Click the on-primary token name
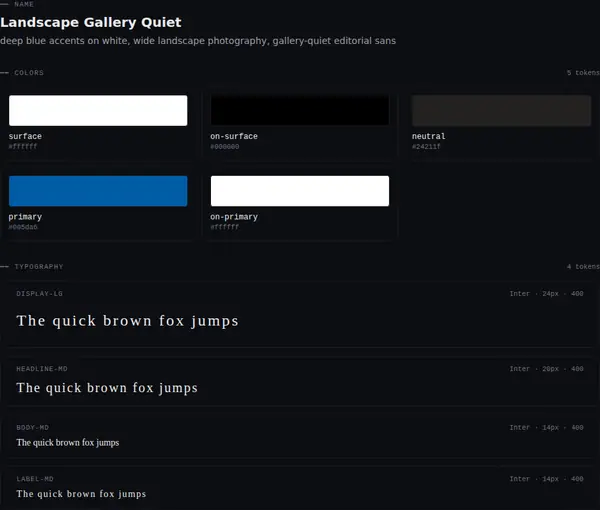This screenshot has width=600, height=510. pyautogui.click(x=234, y=217)
